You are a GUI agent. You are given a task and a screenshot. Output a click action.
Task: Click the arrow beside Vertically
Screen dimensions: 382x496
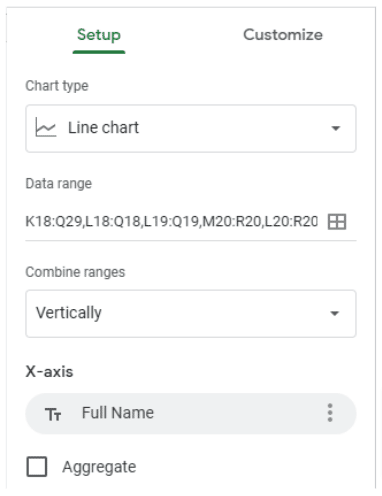tap(335, 313)
